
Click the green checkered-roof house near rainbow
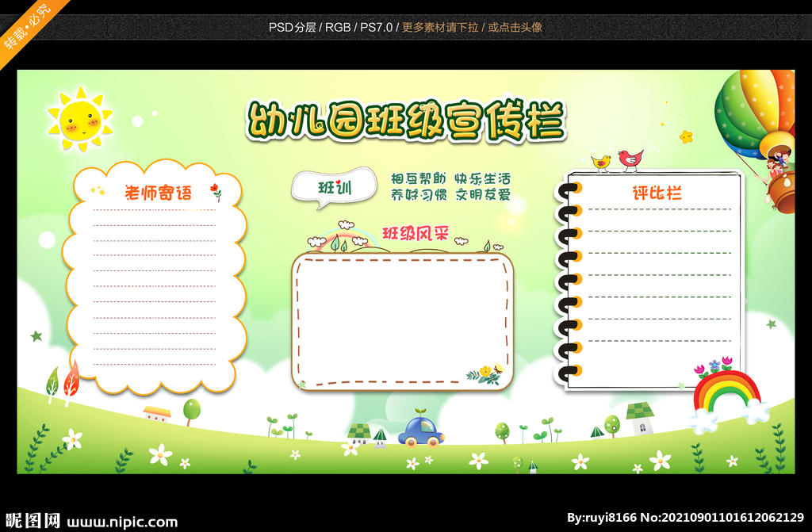(640, 418)
